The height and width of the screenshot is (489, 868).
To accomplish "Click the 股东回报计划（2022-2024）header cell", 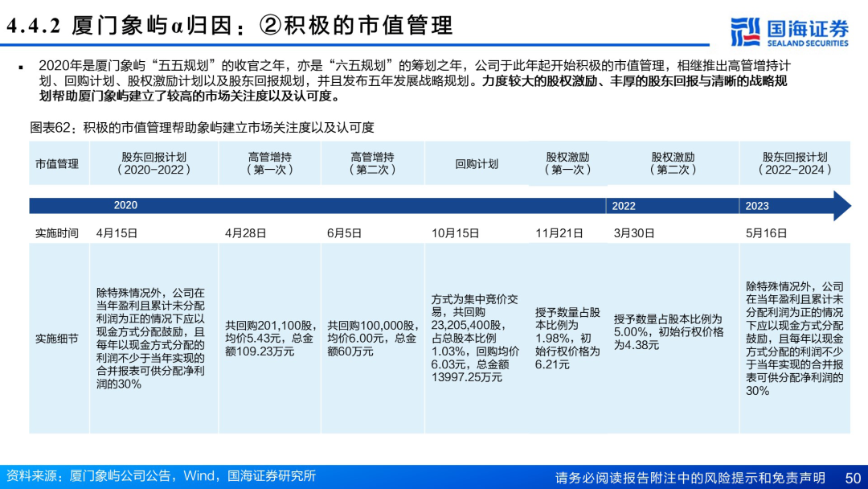I will pyautogui.click(x=794, y=164).
